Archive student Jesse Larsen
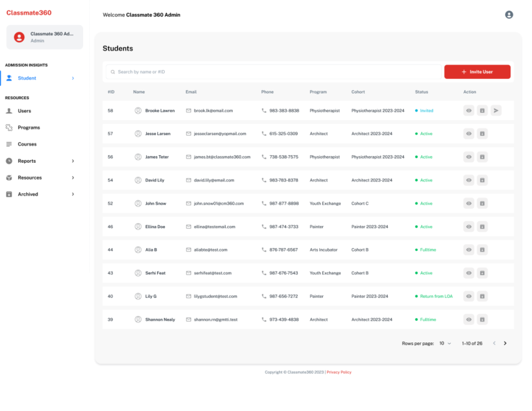This screenshot has width=532, height=411. coord(482,134)
